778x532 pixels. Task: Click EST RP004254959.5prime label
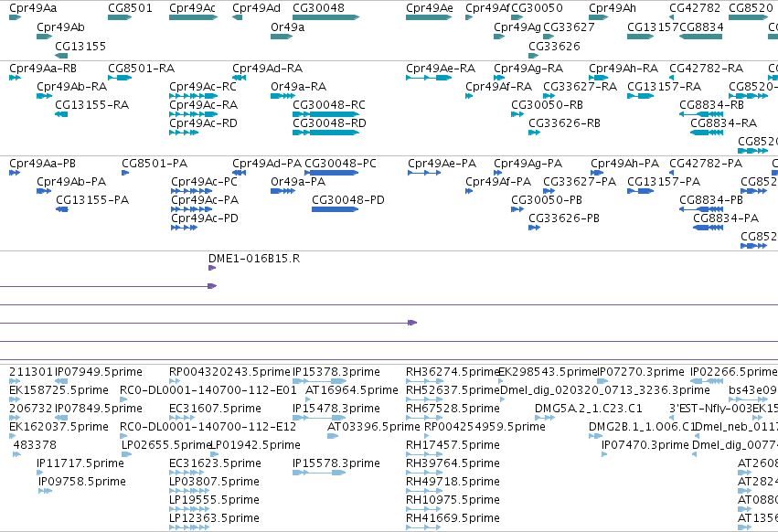485,427
